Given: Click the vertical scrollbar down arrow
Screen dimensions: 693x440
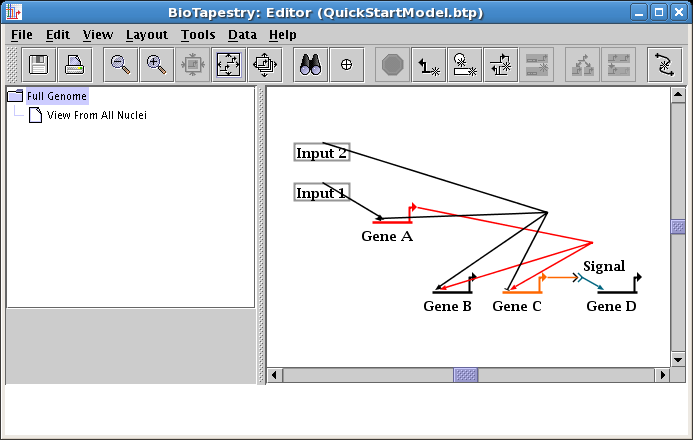Looking at the screenshot, I should [678, 359].
